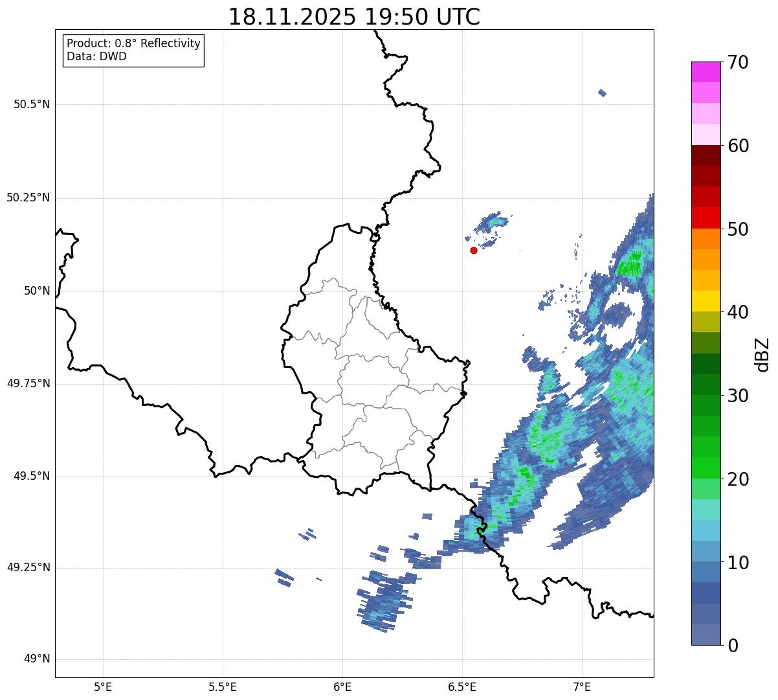Click the 49°N latitude label
Image resolution: width=778 pixels, height=700 pixels.
click(x=37, y=659)
